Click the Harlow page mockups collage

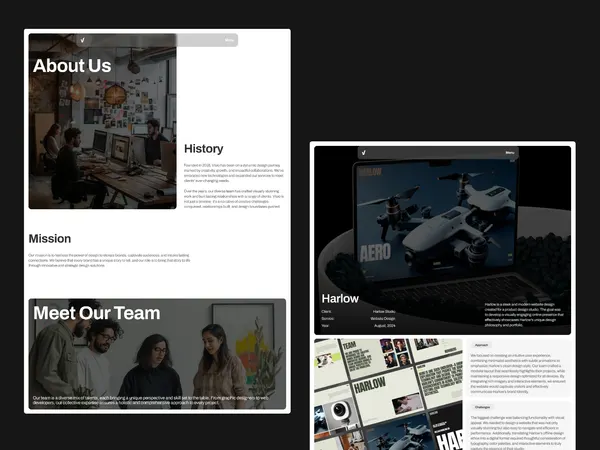(x=388, y=394)
